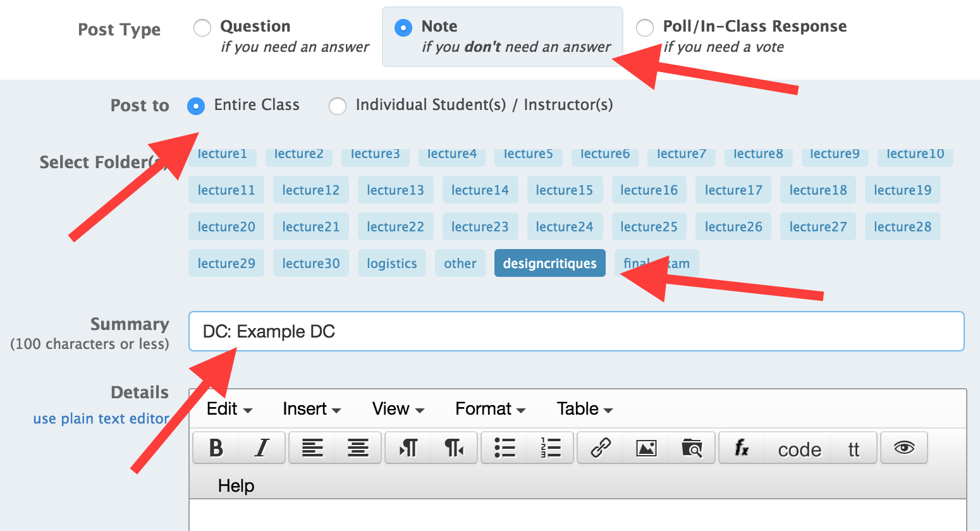Screen dimensions: 980x531
Task: Select Individual Student(s) / Instructor(s) option
Action: pyautogui.click(x=338, y=106)
